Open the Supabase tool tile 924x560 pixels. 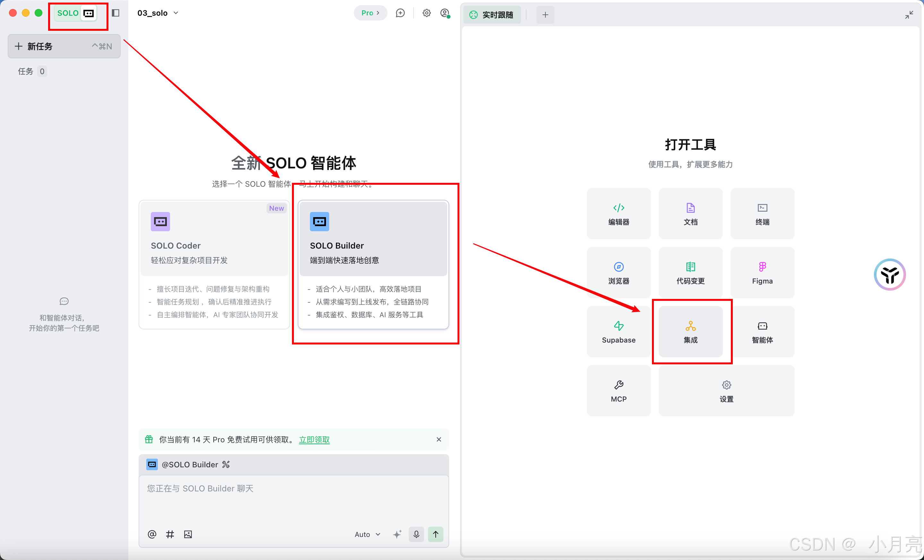618,331
